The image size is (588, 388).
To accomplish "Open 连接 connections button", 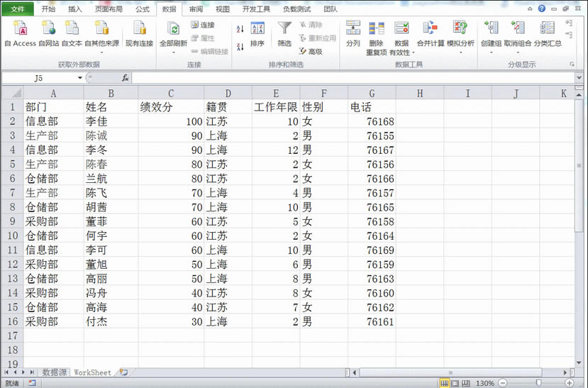I will [x=203, y=25].
